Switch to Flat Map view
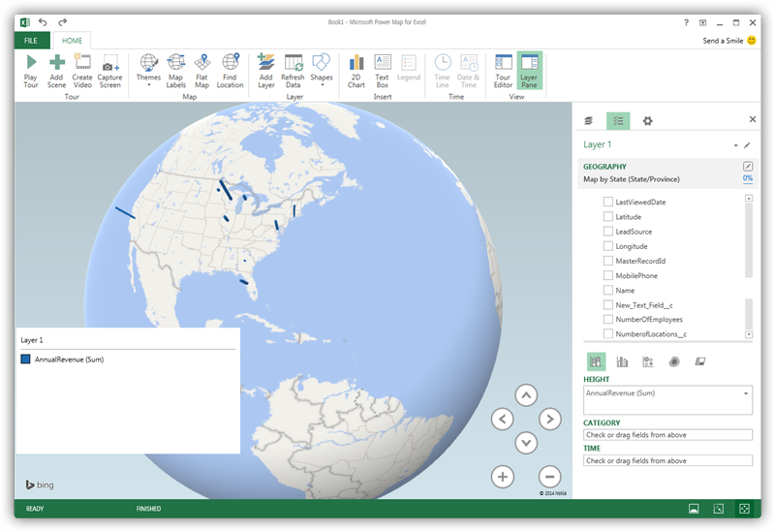The image size is (775, 532). click(x=201, y=71)
